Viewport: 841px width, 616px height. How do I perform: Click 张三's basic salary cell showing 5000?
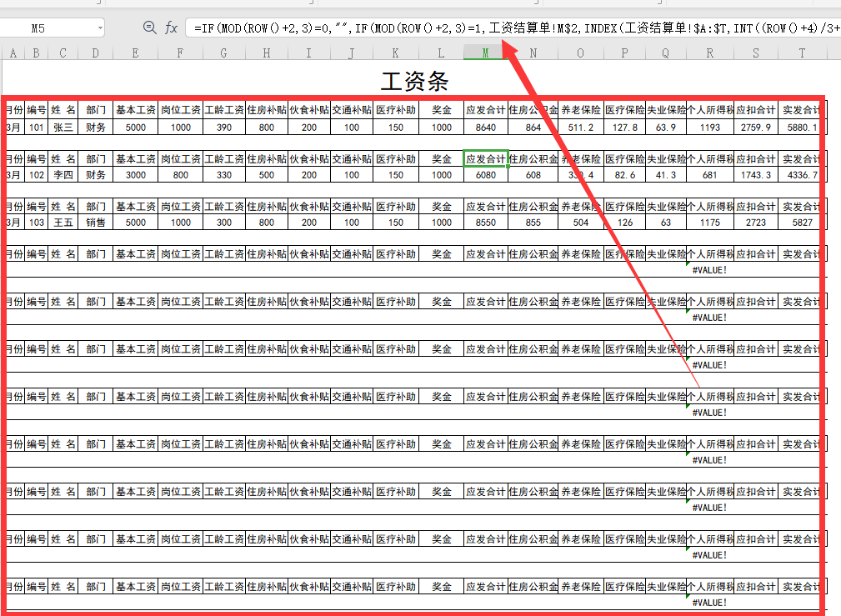coord(135,127)
